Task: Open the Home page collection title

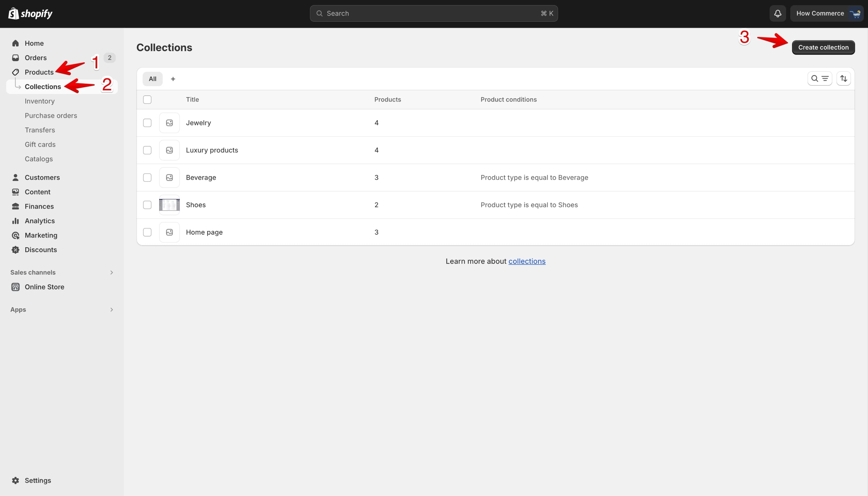Action: click(x=204, y=232)
